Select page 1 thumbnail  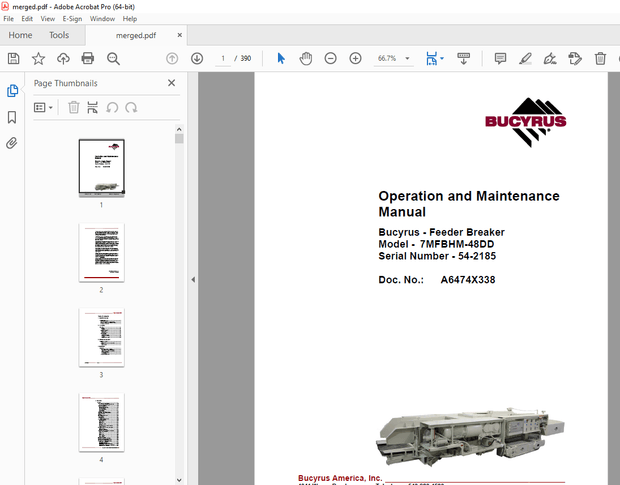pos(102,168)
